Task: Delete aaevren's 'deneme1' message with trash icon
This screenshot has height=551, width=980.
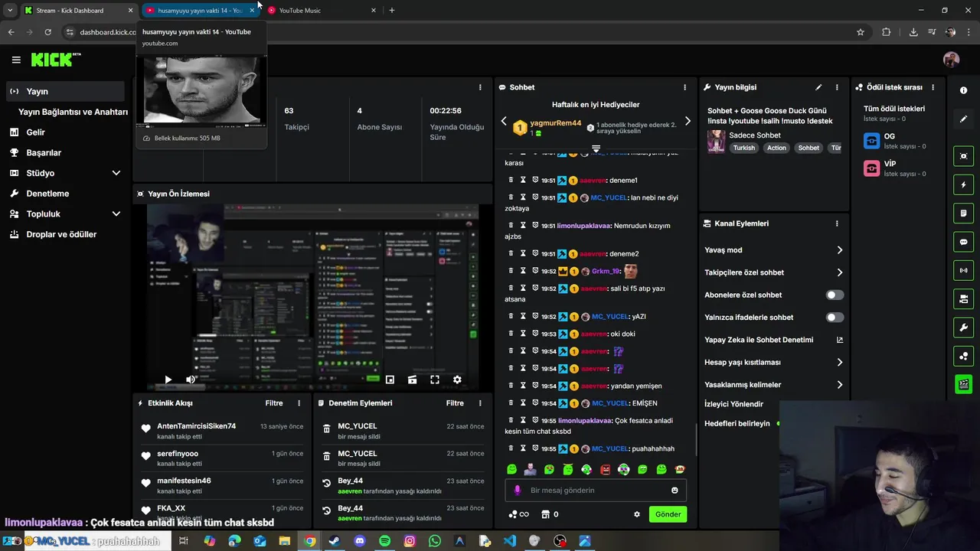Action: click(511, 181)
